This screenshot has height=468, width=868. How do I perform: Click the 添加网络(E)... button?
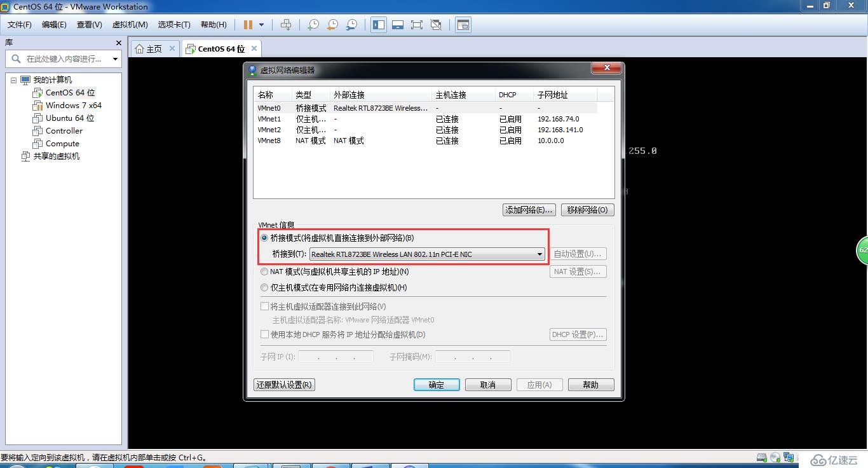(x=529, y=210)
